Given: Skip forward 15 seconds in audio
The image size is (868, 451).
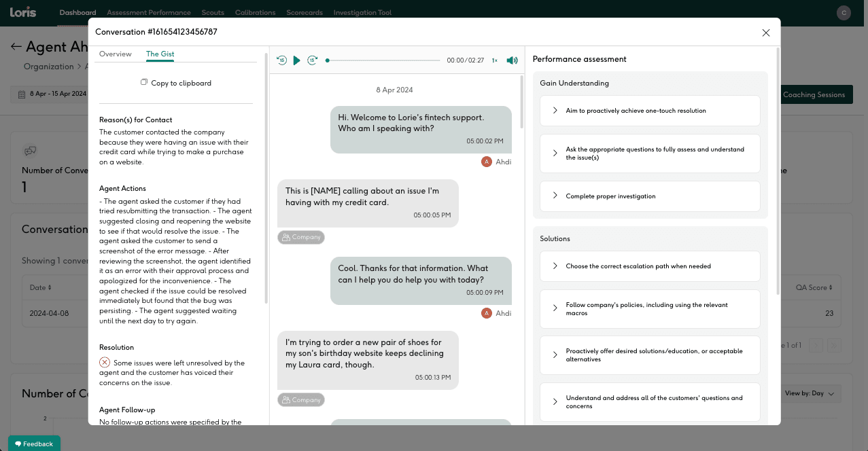Looking at the screenshot, I should (312, 60).
